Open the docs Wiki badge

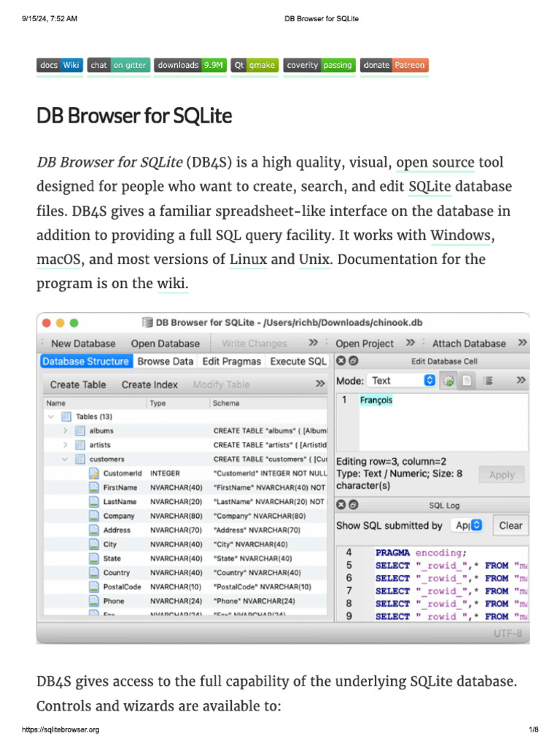pyautogui.click(x=60, y=65)
